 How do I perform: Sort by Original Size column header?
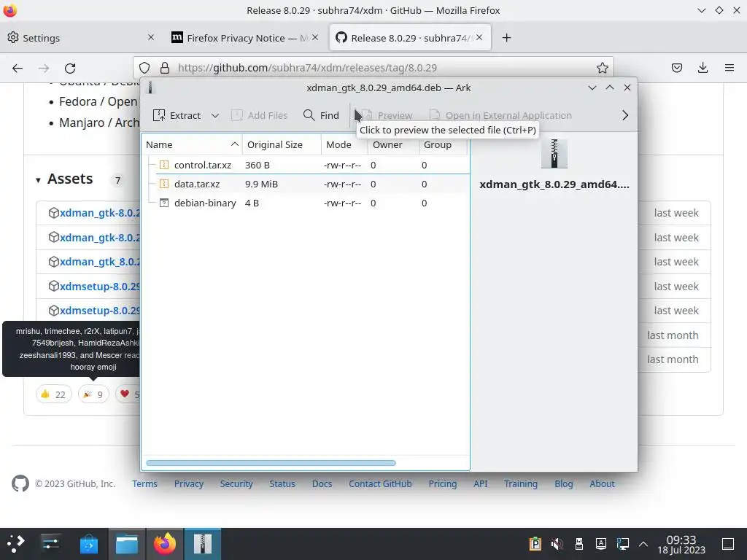point(282,145)
